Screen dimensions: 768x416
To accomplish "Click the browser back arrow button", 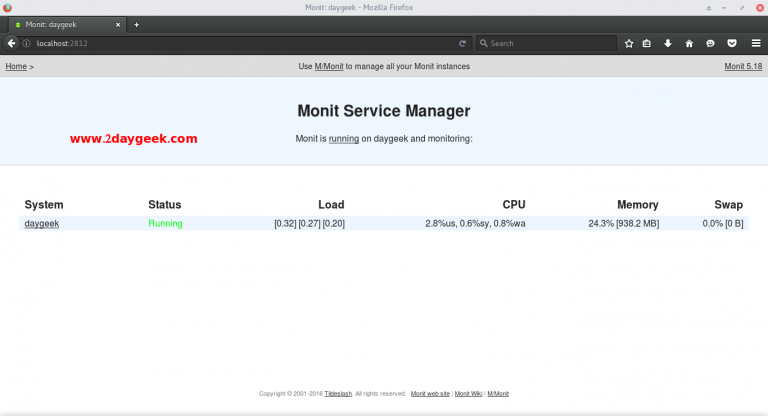I will (x=11, y=43).
